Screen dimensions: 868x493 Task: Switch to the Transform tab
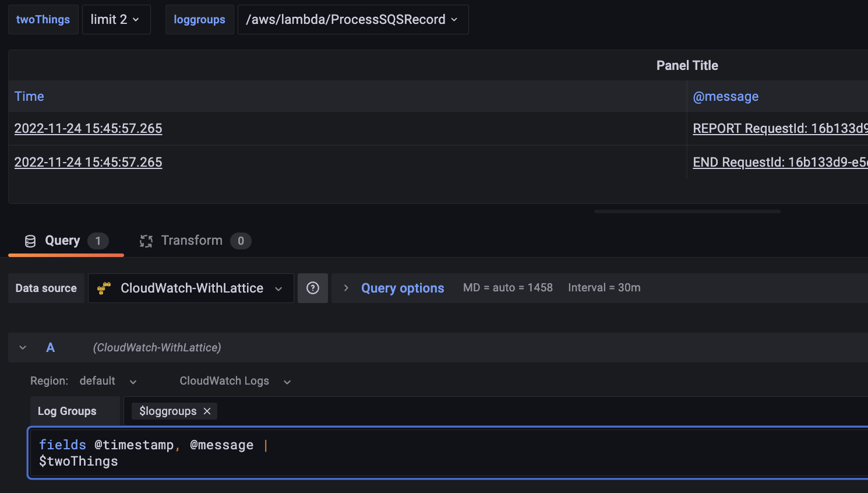(x=192, y=240)
